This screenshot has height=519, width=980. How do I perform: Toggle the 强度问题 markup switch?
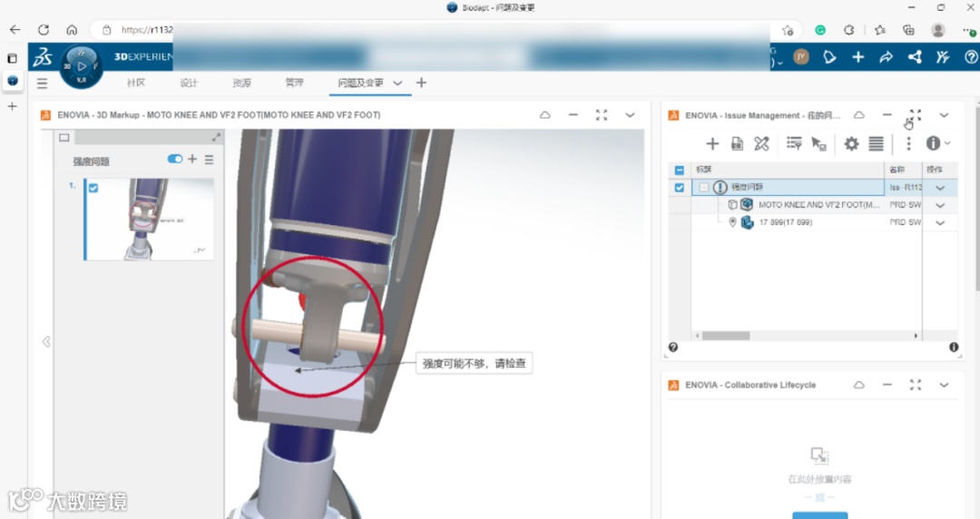pos(175,159)
